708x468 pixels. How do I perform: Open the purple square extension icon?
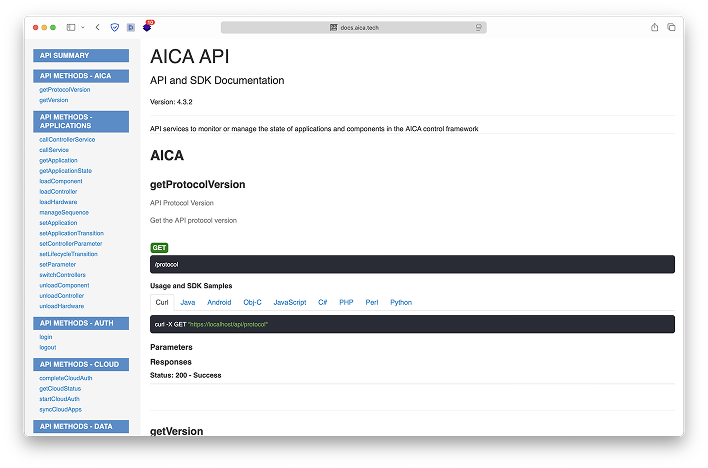click(130, 28)
